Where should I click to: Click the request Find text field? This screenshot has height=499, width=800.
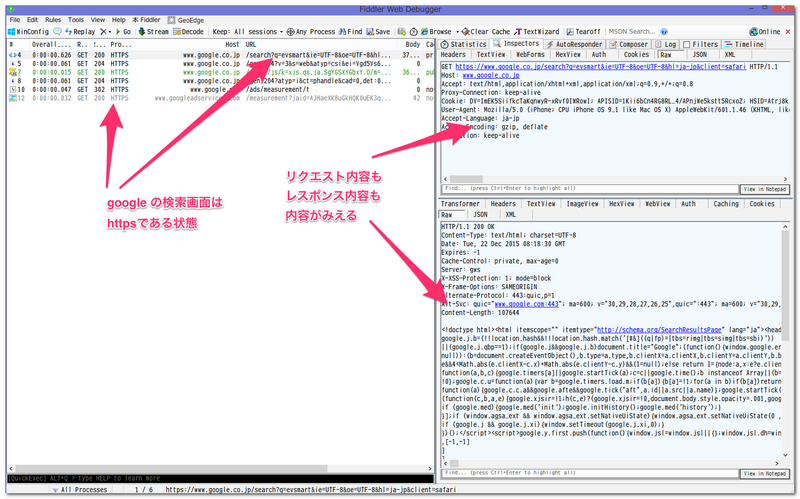click(x=590, y=189)
